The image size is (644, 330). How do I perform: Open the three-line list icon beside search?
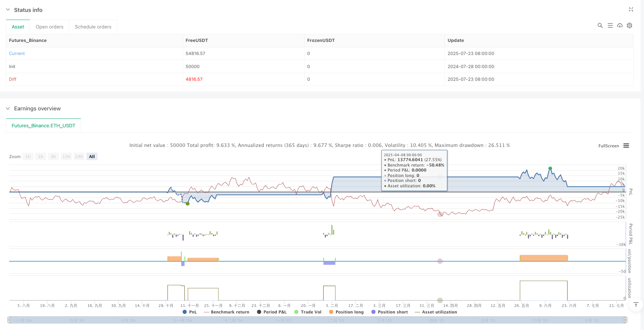pos(610,25)
